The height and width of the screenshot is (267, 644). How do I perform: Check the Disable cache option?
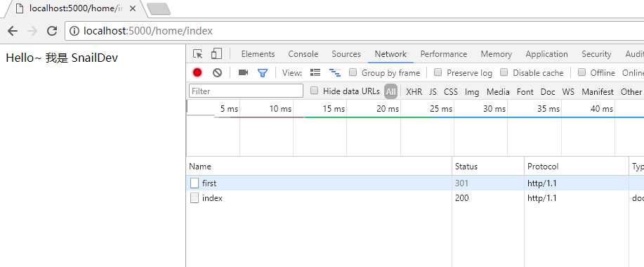coord(504,72)
